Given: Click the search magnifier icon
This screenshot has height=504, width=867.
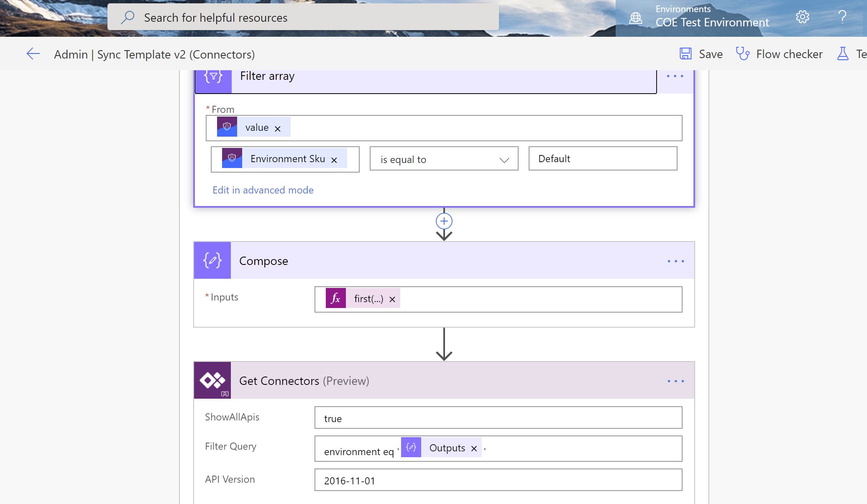Looking at the screenshot, I should pos(126,17).
